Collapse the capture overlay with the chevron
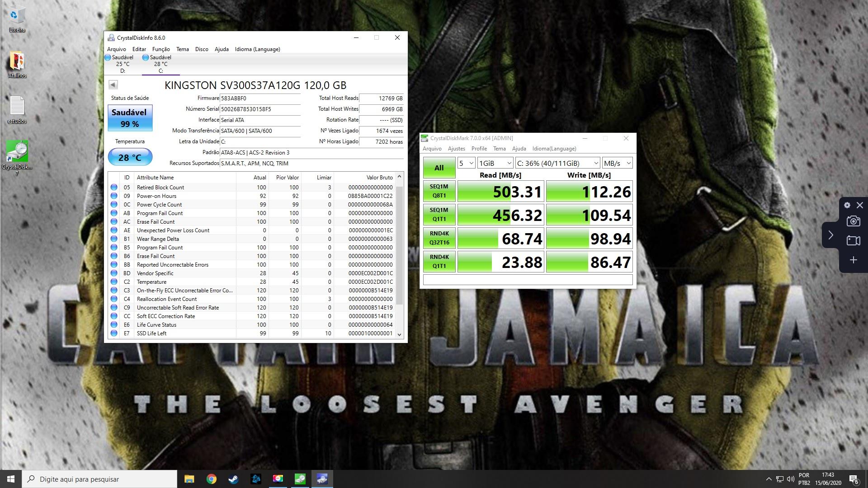 [830, 235]
